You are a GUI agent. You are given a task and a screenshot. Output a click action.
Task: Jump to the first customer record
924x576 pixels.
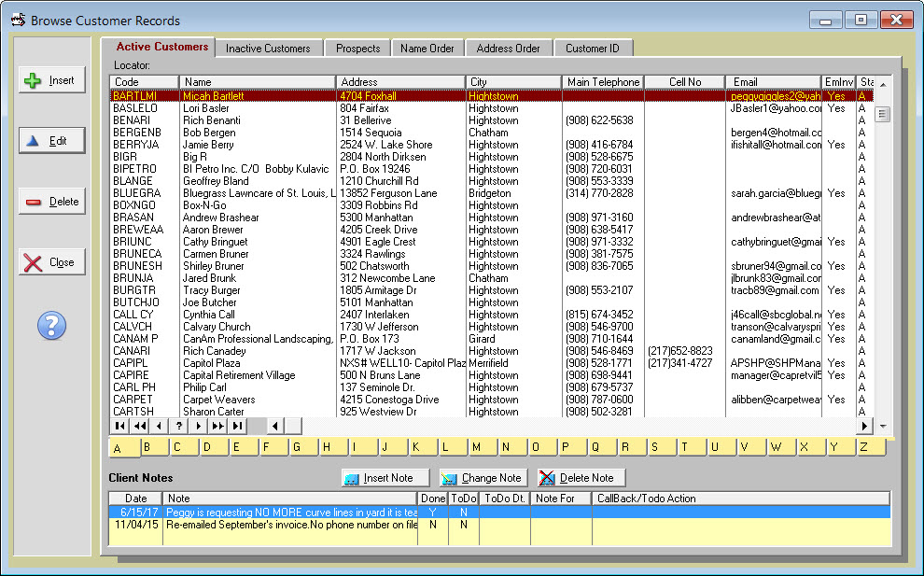(119, 426)
